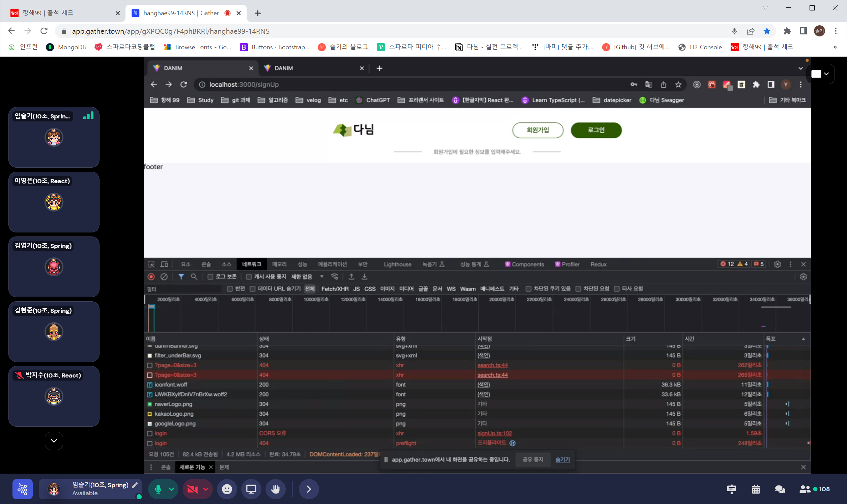Image resolution: width=847 pixels, height=504 pixels.
Task: Click the 필터 input field
Action: pos(183,289)
